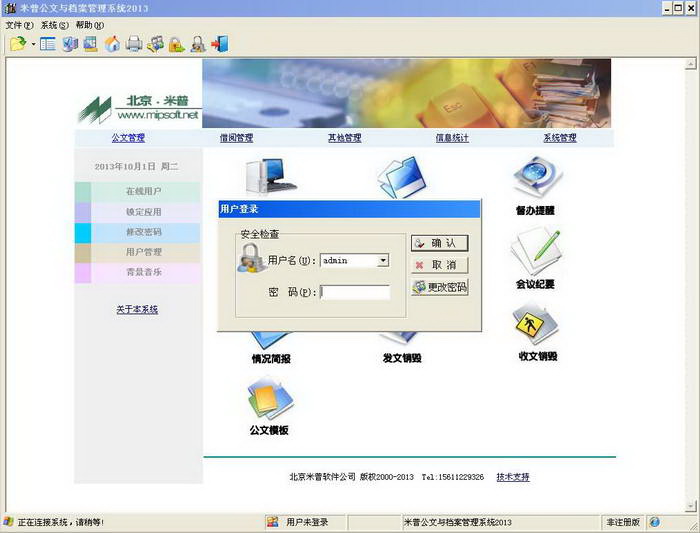
Task: Open the 关于本系统 link
Action: coord(137,309)
